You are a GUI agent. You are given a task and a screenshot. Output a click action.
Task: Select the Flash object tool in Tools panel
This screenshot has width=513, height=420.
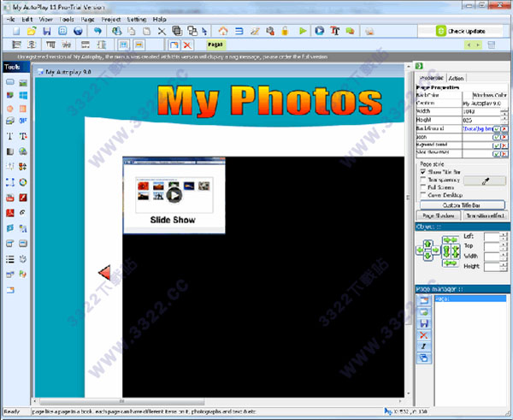pos(23,198)
